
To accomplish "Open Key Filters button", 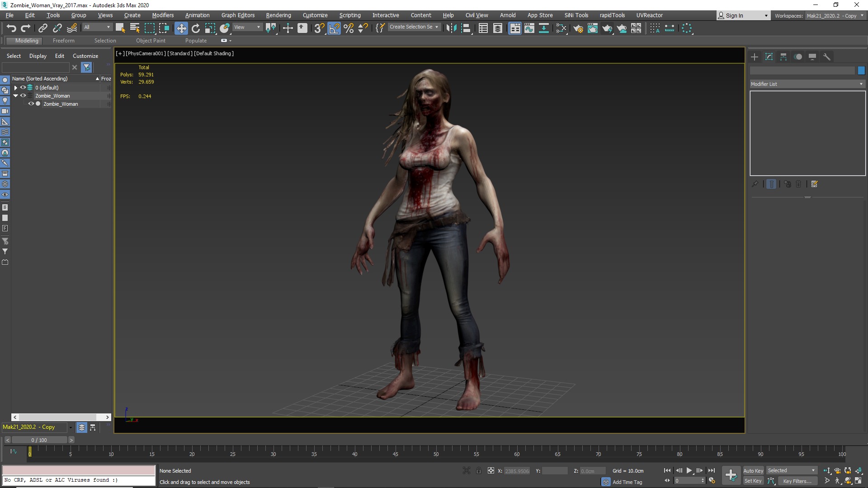I will tap(797, 481).
